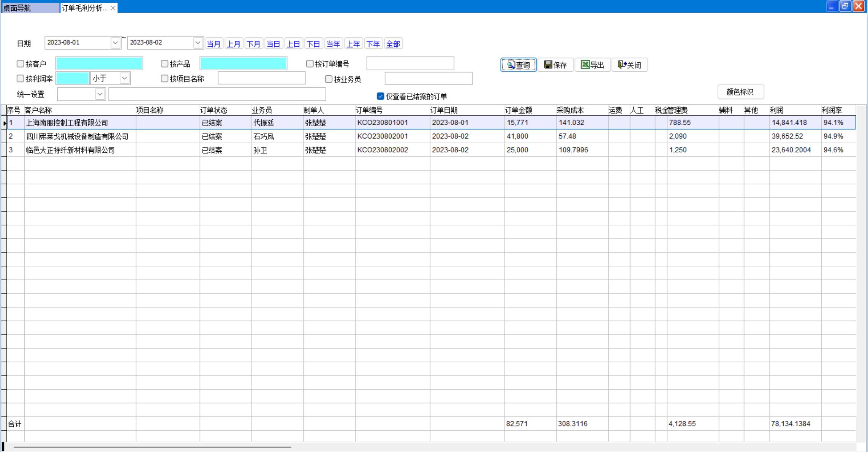Click the 保存 floppy disk button
The width and height of the screenshot is (868, 452).
(x=555, y=65)
